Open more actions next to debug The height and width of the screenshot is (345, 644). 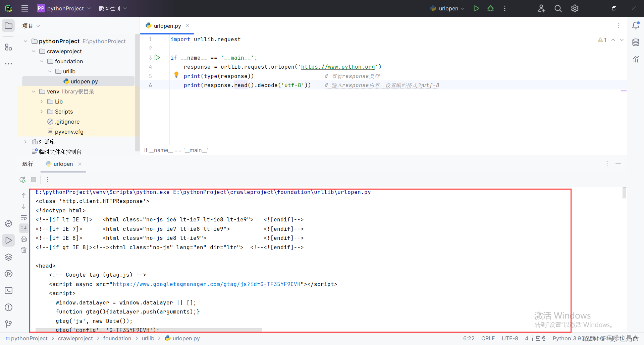pos(505,8)
